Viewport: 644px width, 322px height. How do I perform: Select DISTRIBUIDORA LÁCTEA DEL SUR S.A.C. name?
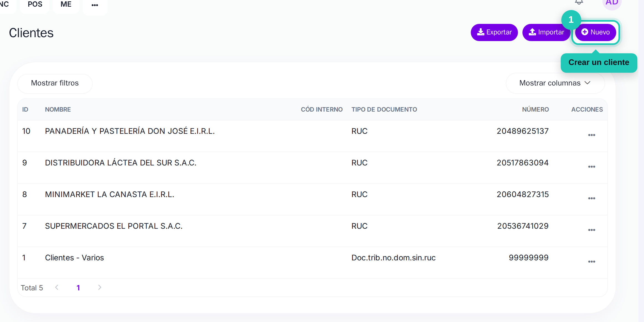(x=121, y=163)
